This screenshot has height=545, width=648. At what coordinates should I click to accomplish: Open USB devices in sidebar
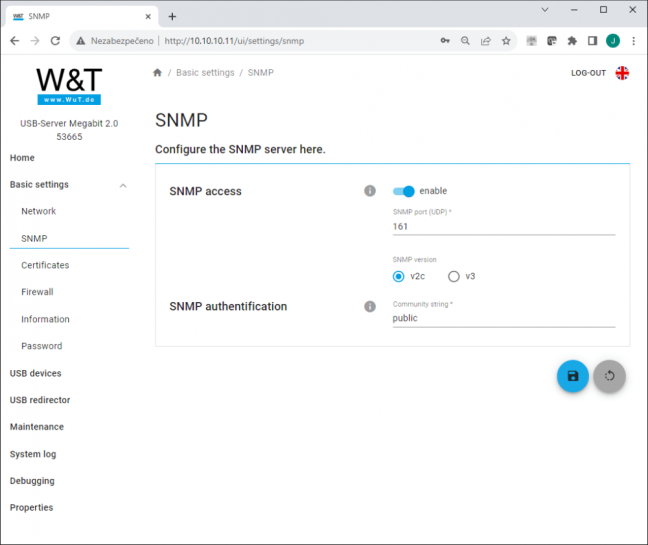point(36,373)
